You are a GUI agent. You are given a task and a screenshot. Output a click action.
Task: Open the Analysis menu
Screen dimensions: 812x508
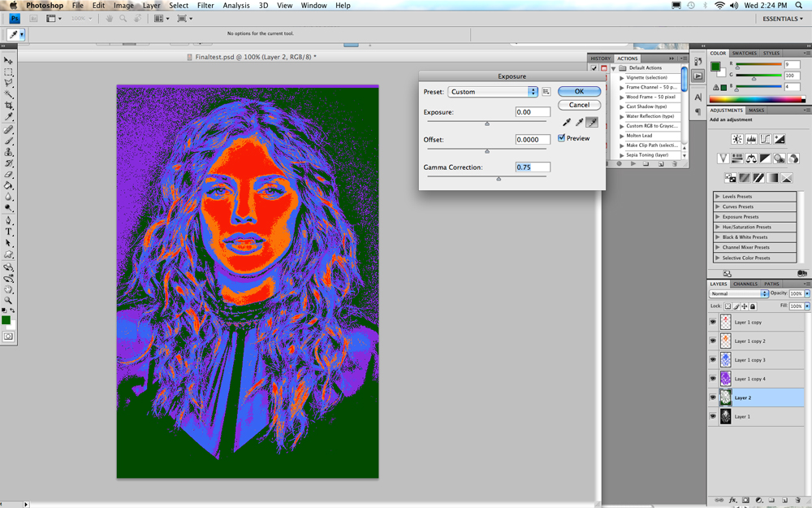coord(236,5)
